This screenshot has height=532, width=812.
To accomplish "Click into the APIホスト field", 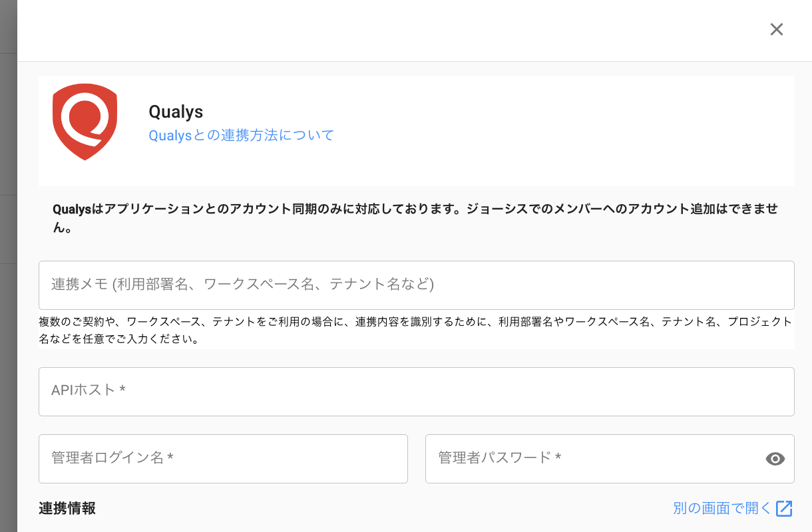I will click(x=416, y=392).
